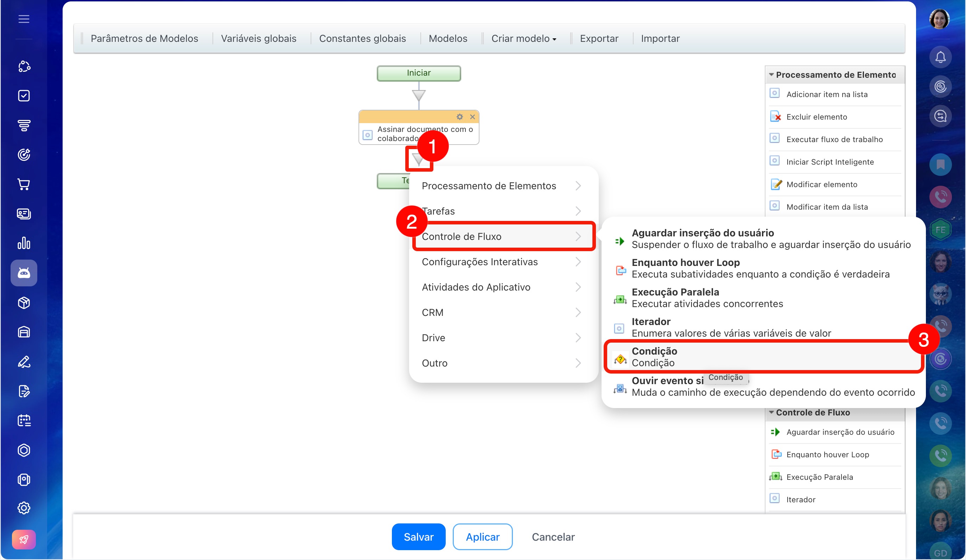The image size is (966, 560).
Task: Open the notifications bell icon
Action: tap(940, 57)
